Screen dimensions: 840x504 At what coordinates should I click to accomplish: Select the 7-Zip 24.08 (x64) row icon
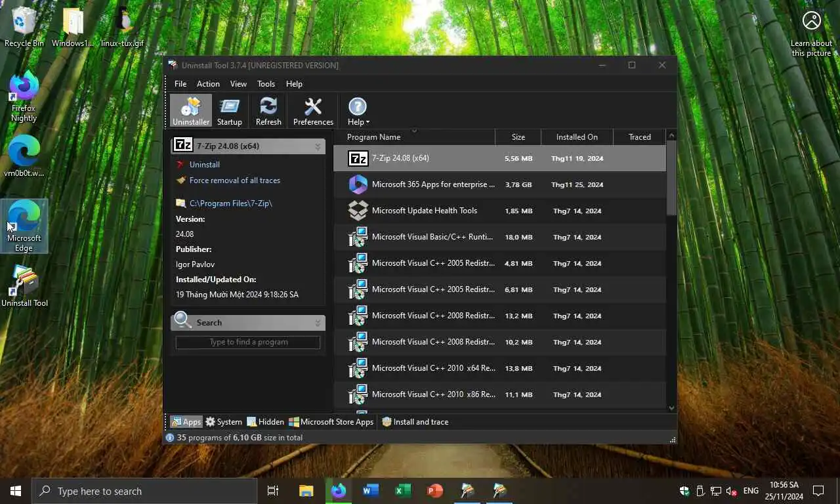click(358, 158)
